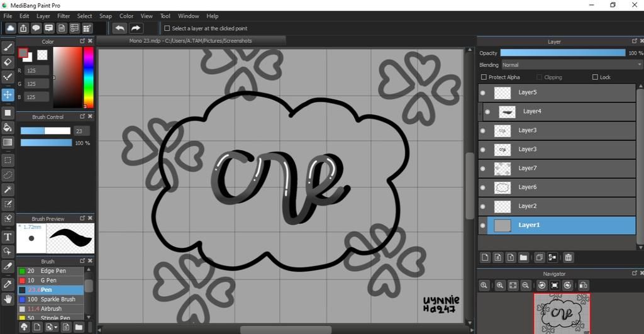Zoom out using the Navigator magnifier minus
Image resolution: width=644 pixels, height=334 pixels.
[x=525, y=285]
